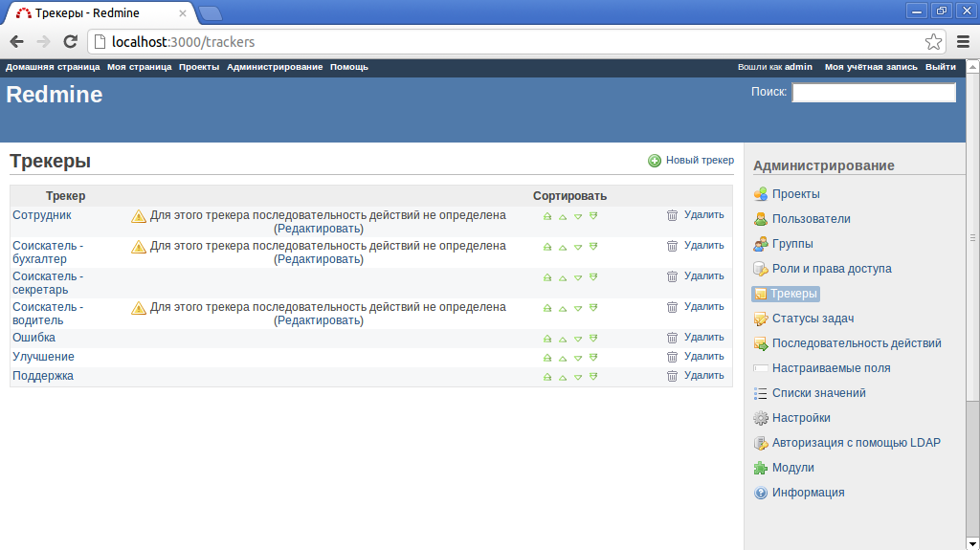Move Соискатель - бухгалтер tracker to top
The width and height of the screenshot is (980, 550).
547,247
